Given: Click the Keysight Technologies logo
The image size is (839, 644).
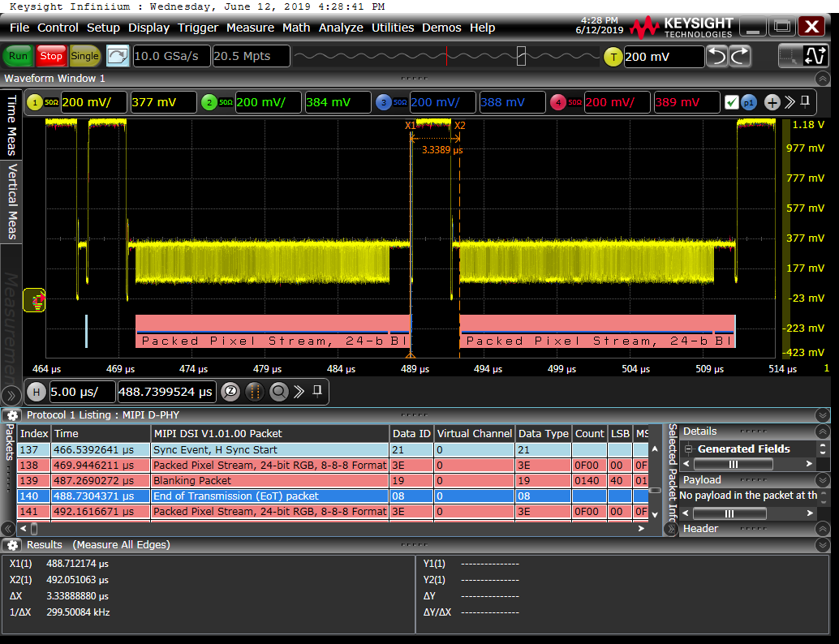Looking at the screenshot, I should point(681,28).
